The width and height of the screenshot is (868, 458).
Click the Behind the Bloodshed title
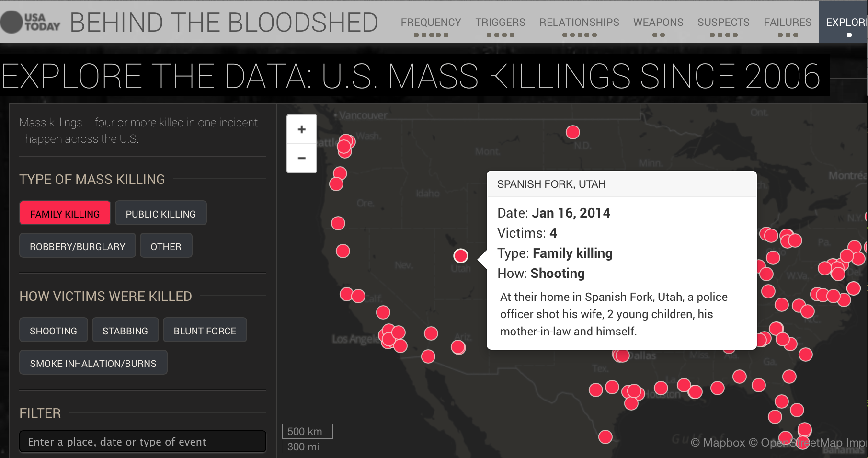click(224, 23)
